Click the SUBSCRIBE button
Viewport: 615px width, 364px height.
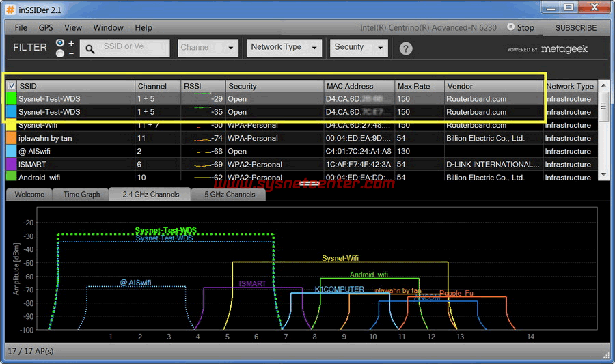575,28
